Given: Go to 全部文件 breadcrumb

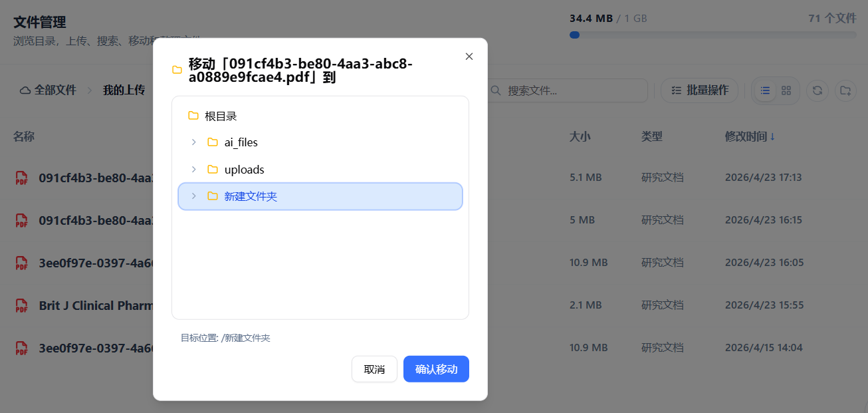Looking at the screenshot, I should click(55, 90).
